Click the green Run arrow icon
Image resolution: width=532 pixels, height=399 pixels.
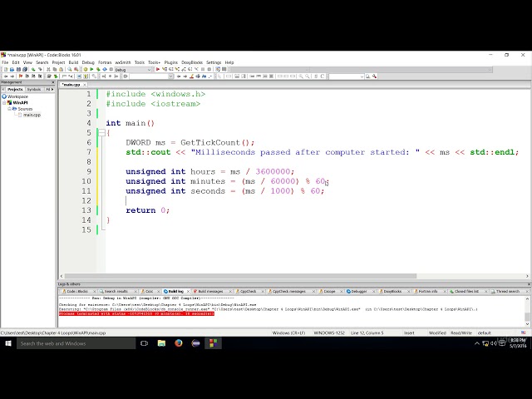click(91, 70)
